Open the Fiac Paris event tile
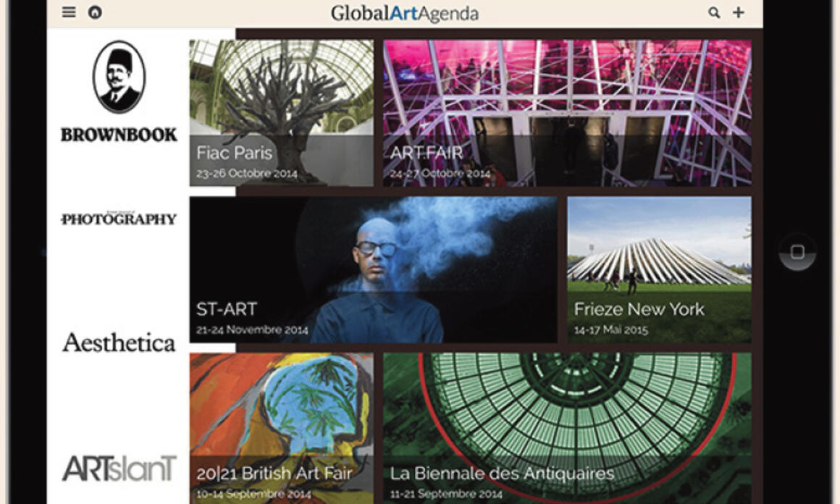Viewport: 840px width, 504px height. click(x=282, y=113)
